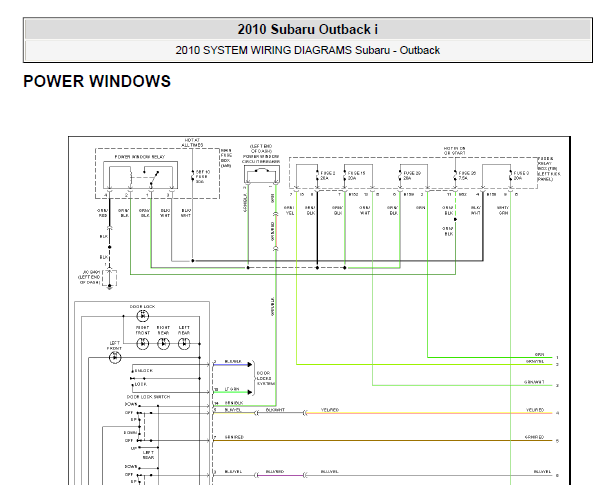Viewport: 606px width, 485px height.
Task: Click the arrowhead ending the LT GRN wire
Action: coord(250,392)
